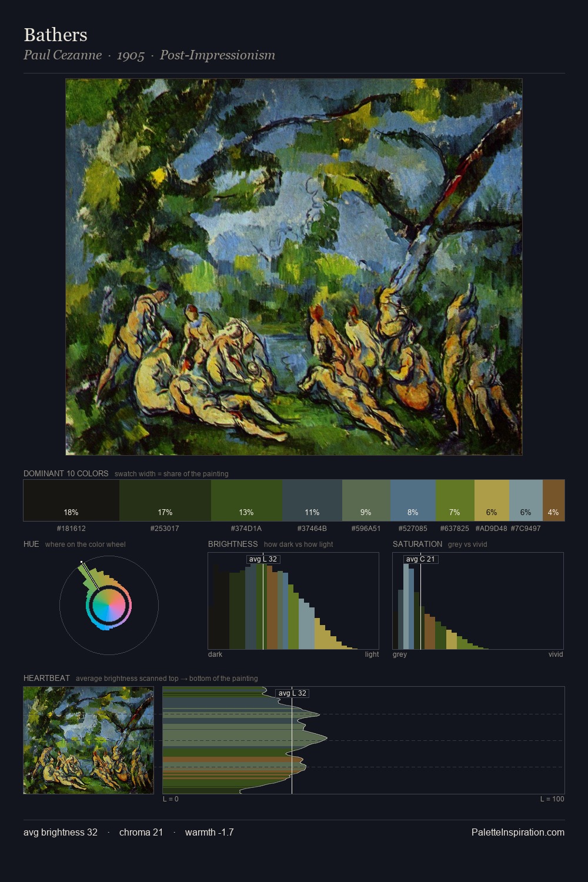This screenshot has width=588, height=882.
Task: Click the 'chroma 21' footer stat
Action: (141, 832)
